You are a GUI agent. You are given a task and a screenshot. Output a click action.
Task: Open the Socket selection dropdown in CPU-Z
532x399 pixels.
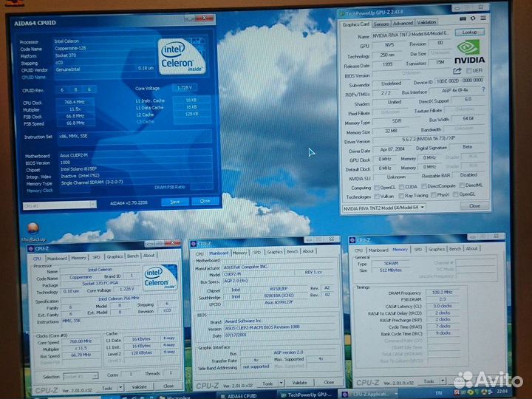[81, 376]
